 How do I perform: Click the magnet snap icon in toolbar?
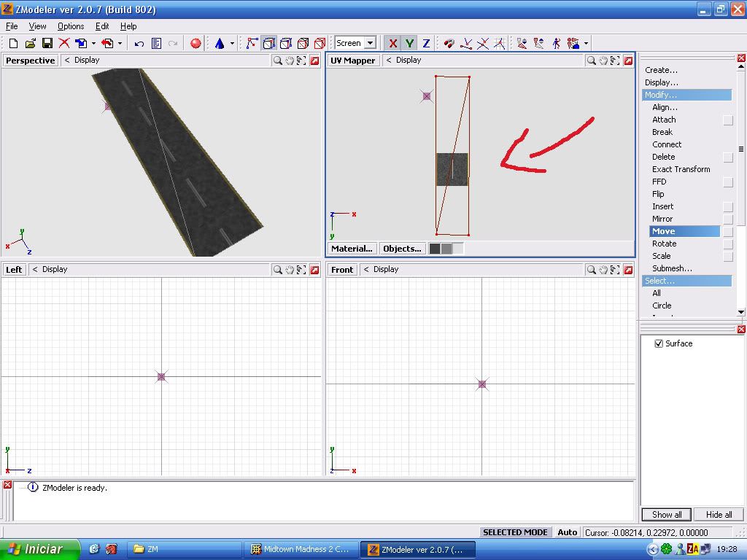click(449, 44)
